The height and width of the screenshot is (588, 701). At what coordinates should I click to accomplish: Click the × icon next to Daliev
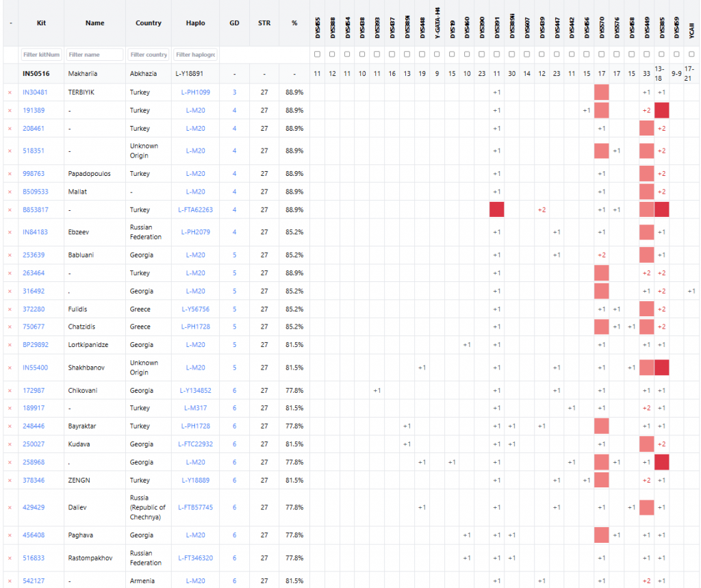click(x=10, y=508)
